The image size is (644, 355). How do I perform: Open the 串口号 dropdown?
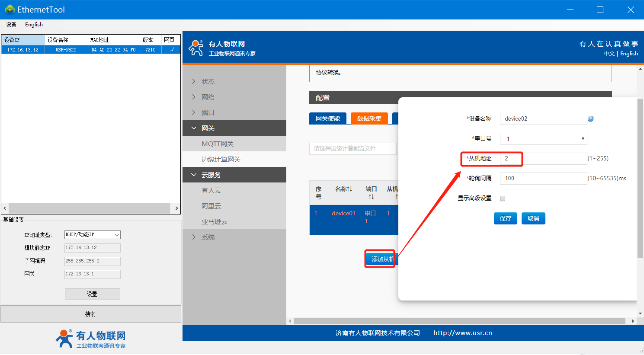point(543,139)
